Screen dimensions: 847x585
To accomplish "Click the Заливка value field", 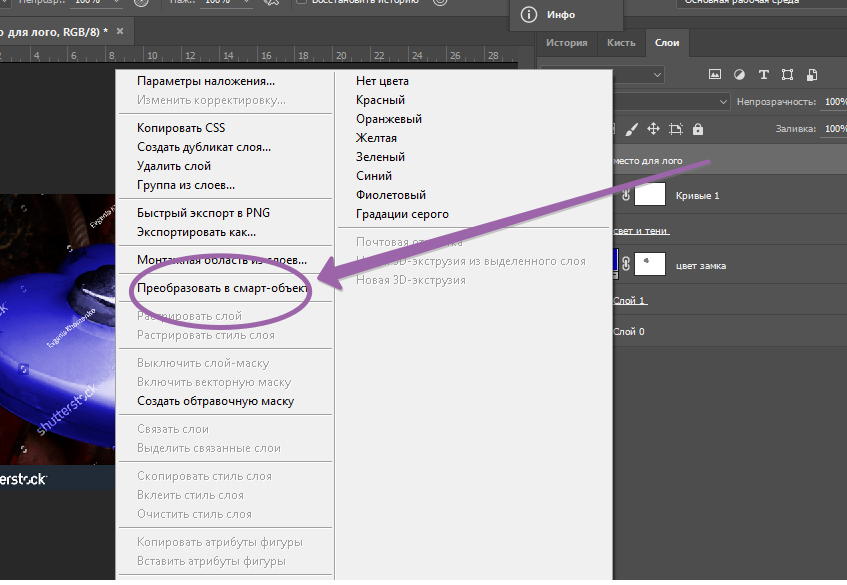I will [834, 129].
